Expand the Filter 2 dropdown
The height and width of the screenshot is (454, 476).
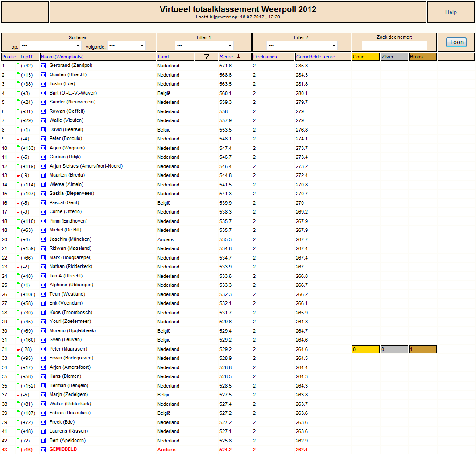pyautogui.click(x=302, y=45)
